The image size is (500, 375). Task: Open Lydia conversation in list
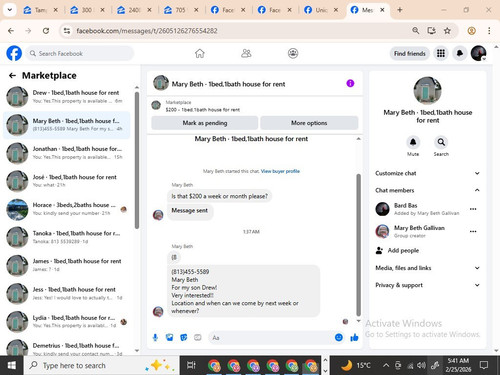point(67,321)
